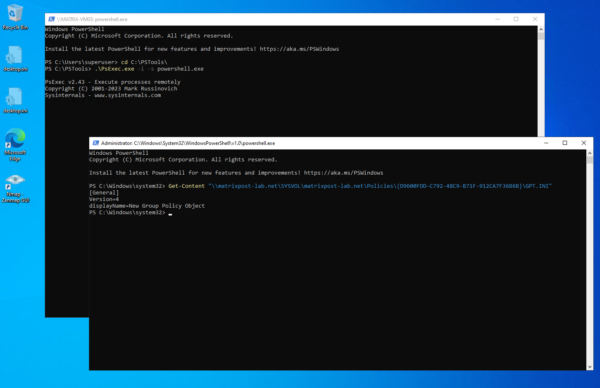The height and width of the screenshot is (388, 600).
Task: Click PowerShell icon in the Administrator window title bar
Action: [x=96, y=143]
